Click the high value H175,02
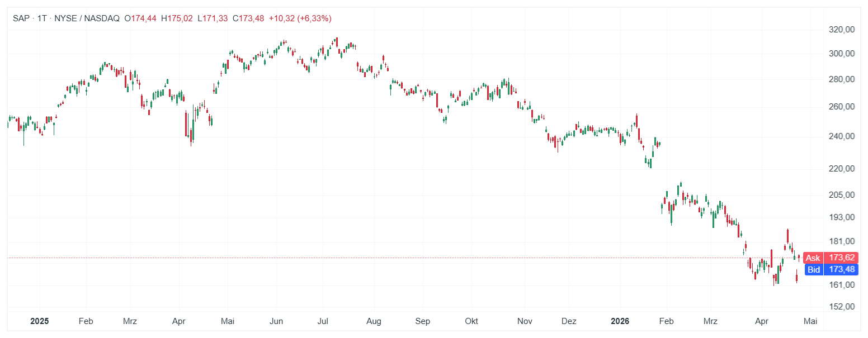 [177, 18]
